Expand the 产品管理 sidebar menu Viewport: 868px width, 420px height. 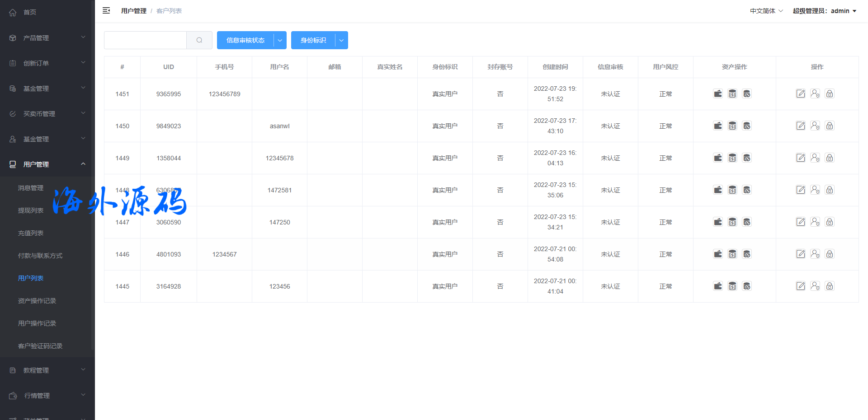tap(47, 38)
